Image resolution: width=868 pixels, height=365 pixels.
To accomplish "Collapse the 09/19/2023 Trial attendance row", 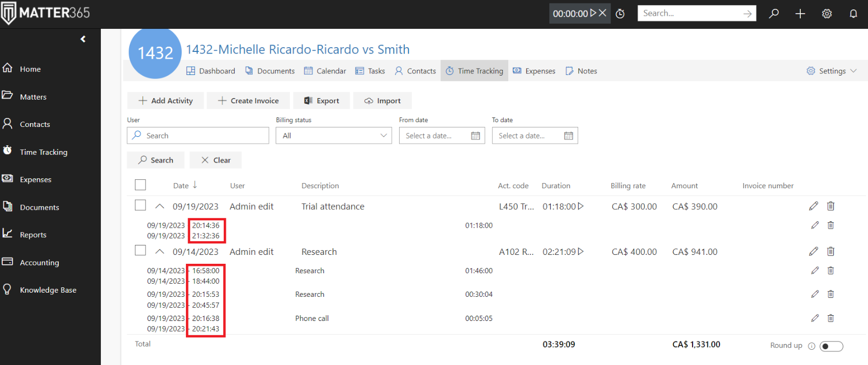I will pyautogui.click(x=160, y=206).
